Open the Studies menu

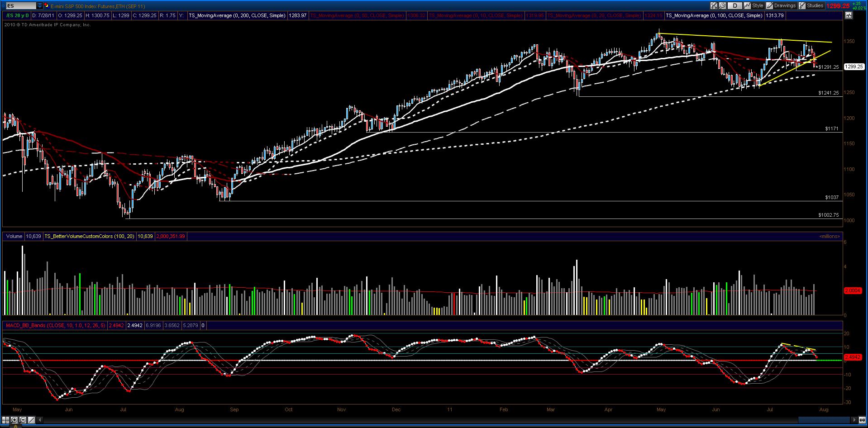tap(811, 5)
